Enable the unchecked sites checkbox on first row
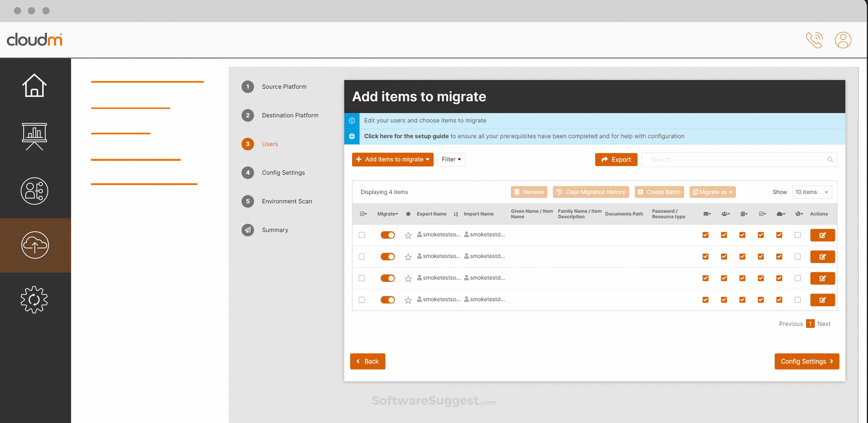The width and height of the screenshot is (868, 423). pyautogui.click(x=798, y=235)
